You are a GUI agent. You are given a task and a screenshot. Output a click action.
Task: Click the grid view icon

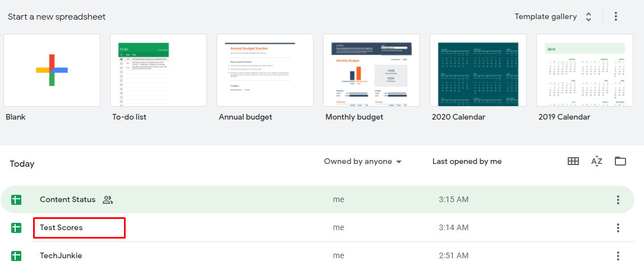573,161
